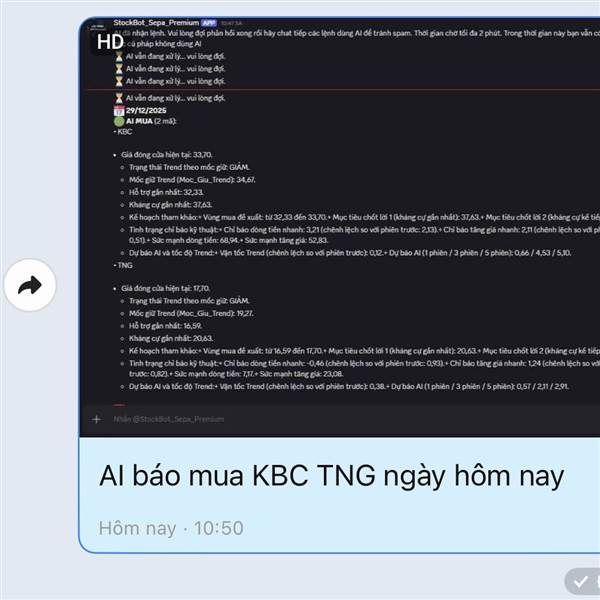Click the "AI MUA (2 mã)" label

(x=151, y=121)
